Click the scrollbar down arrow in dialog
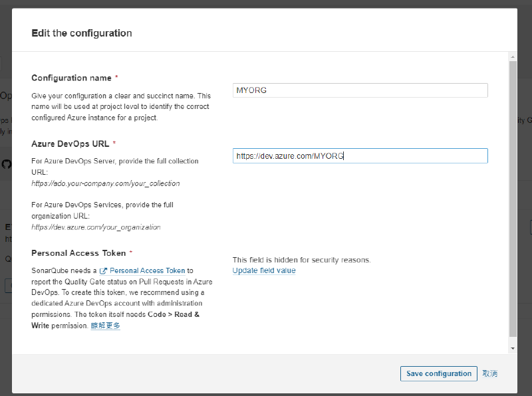The width and height of the screenshot is (532, 396). (513, 347)
